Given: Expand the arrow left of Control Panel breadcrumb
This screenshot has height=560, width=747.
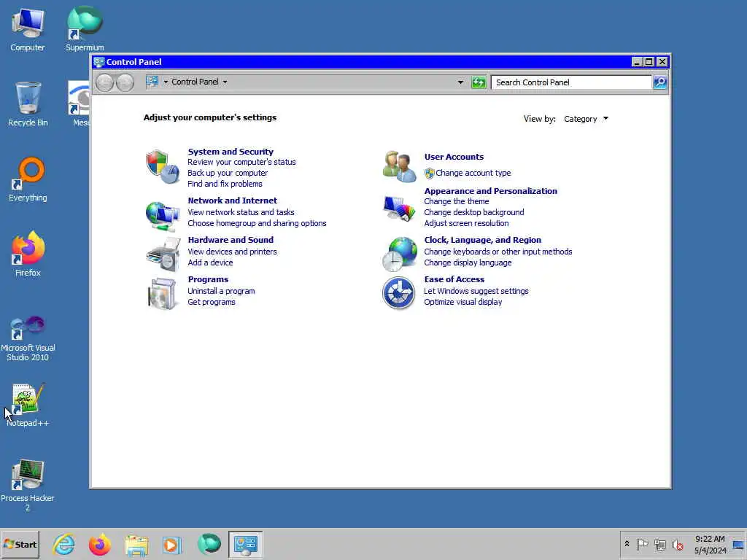Looking at the screenshot, I should click(166, 82).
